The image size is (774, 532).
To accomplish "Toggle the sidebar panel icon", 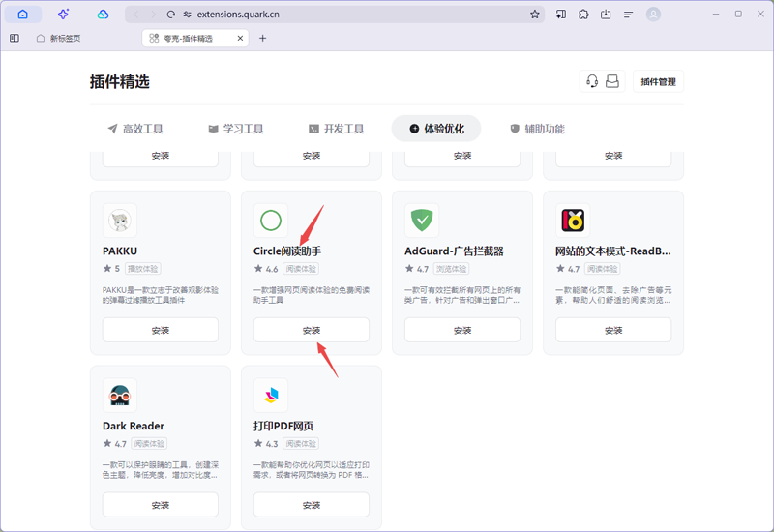I will (15, 38).
